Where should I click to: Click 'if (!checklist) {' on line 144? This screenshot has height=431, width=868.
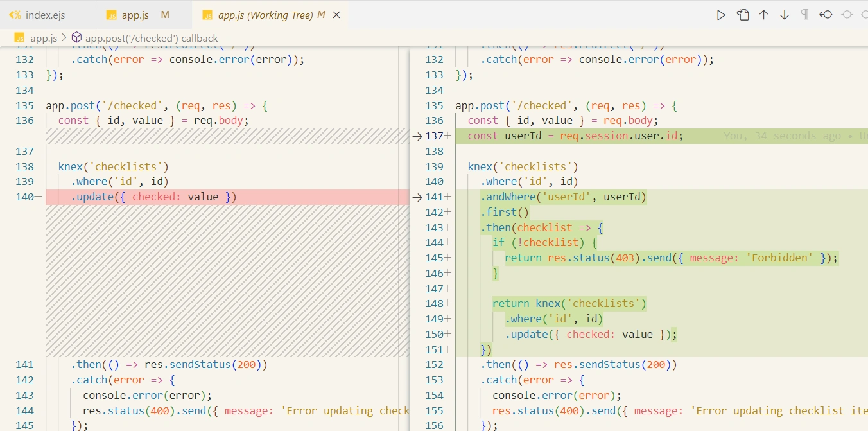[545, 243]
